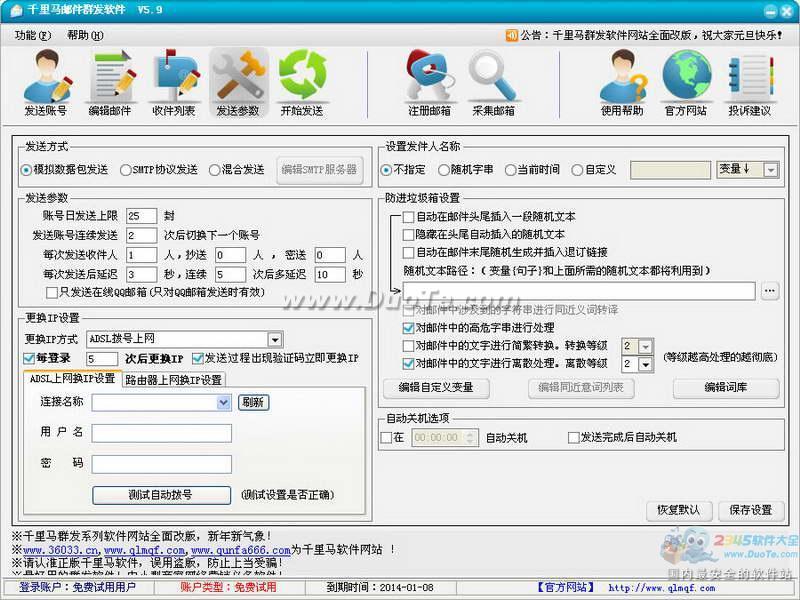Click the 保存设置 button
Screen dimensions: 800x600
click(750, 510)
